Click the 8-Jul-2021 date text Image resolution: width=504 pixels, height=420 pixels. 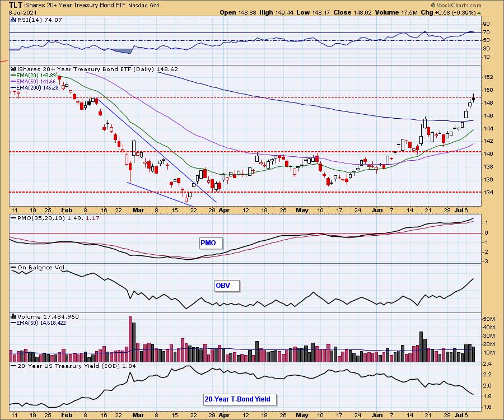(22, 12)
